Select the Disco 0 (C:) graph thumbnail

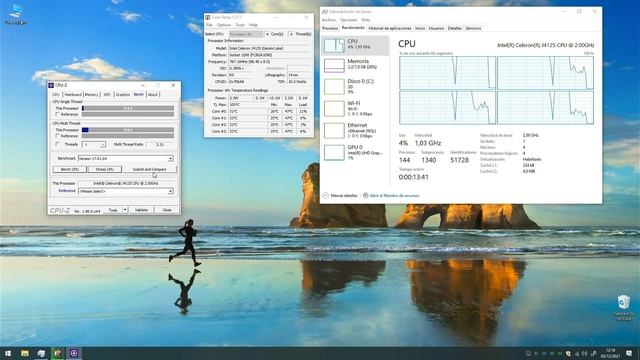click(x=334, y=87)
